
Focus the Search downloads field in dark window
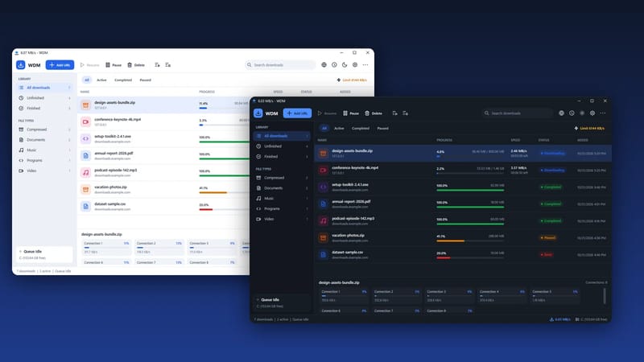(x=518, y=113)
